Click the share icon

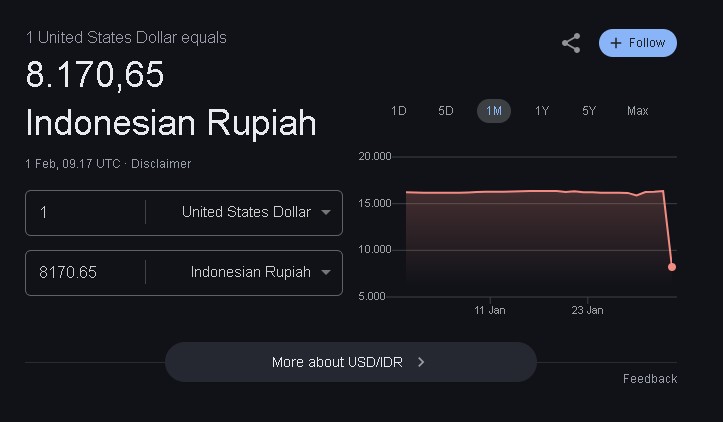coord(571,43)
